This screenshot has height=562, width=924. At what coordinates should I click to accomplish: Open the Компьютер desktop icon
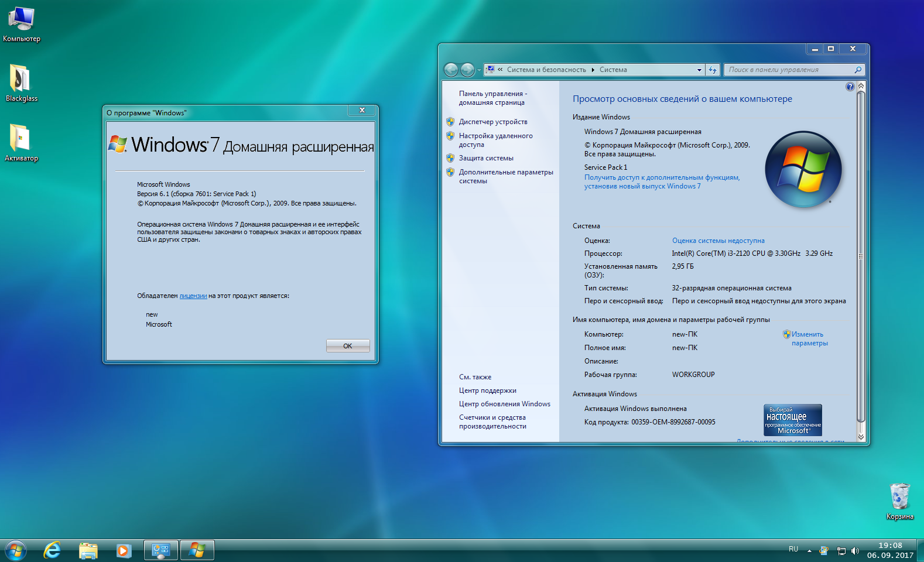(x=21, y=20)
